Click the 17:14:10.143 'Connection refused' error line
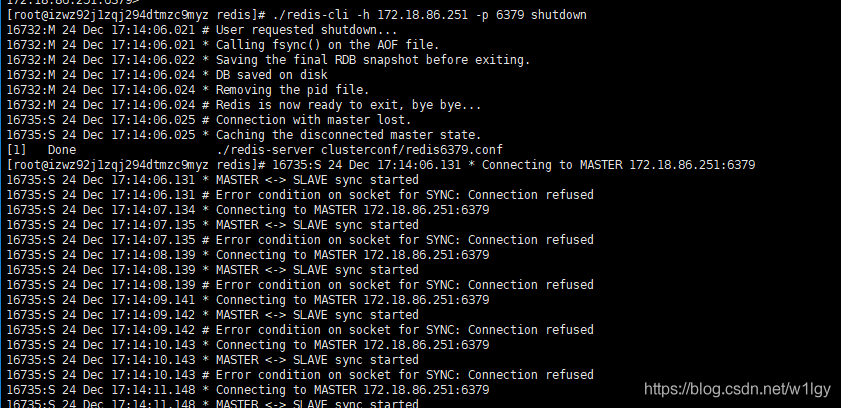The image size is (841, 408). click(x=300, y=375)
